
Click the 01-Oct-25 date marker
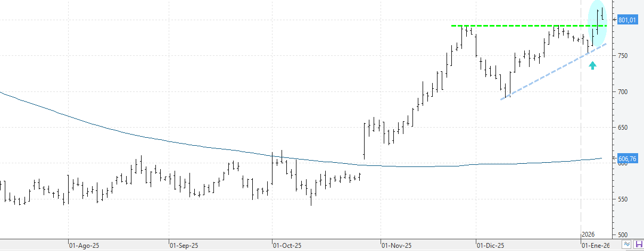point(287,246)
